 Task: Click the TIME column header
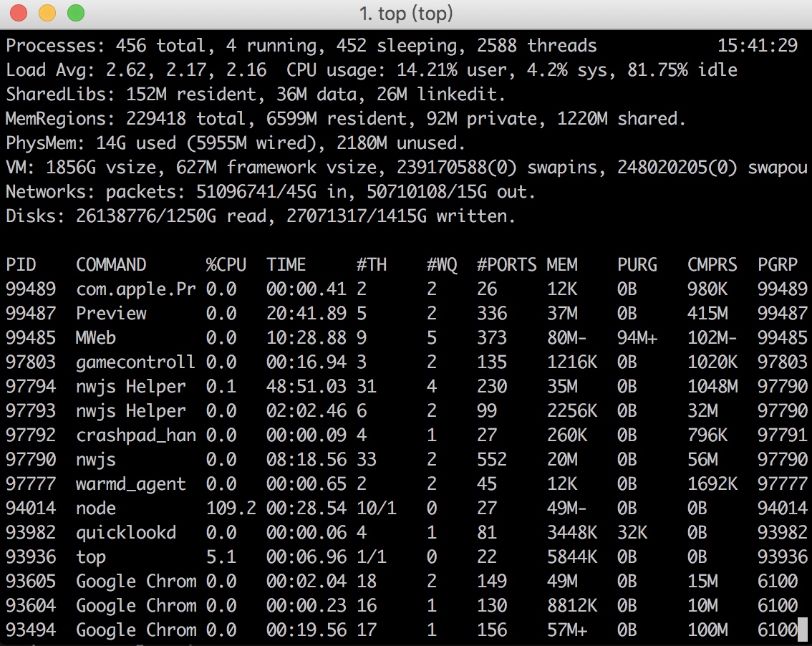(286, 265)
